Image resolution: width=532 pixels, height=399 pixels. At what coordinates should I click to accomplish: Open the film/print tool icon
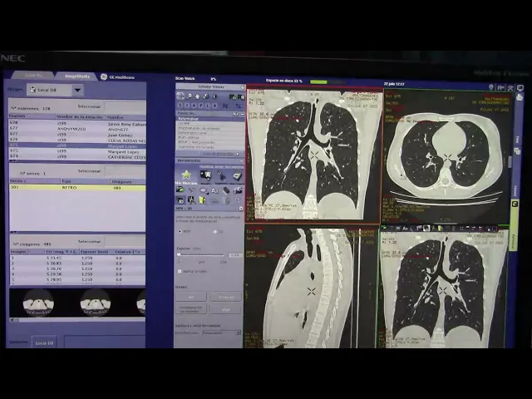pos(237,176)
